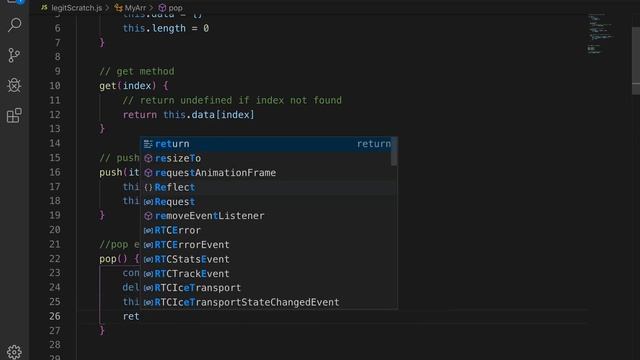Select the resizeTo suggestion
This screenshot has height=360, width=640.
pos(269,158)
